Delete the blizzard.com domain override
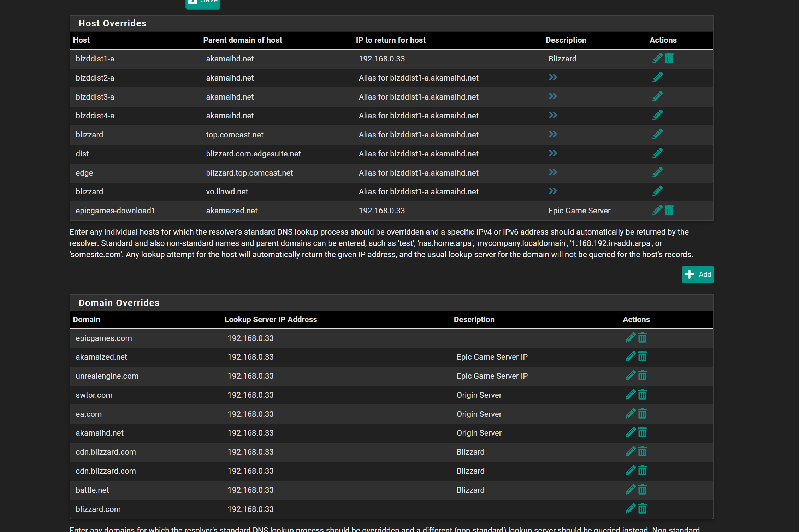 [x=642, y=509]
